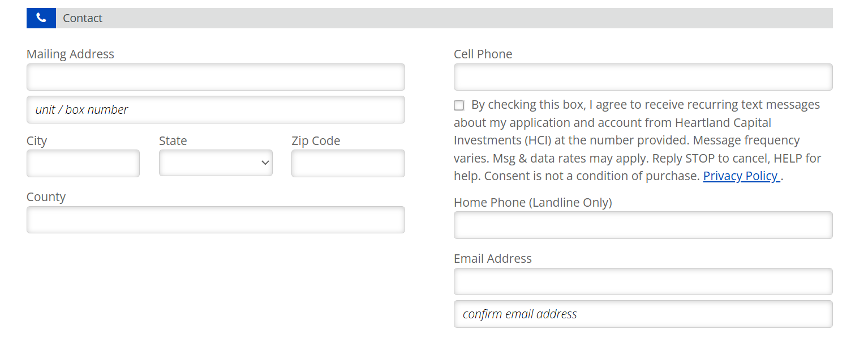Click the Cell Phone label

tap(483, 54)
